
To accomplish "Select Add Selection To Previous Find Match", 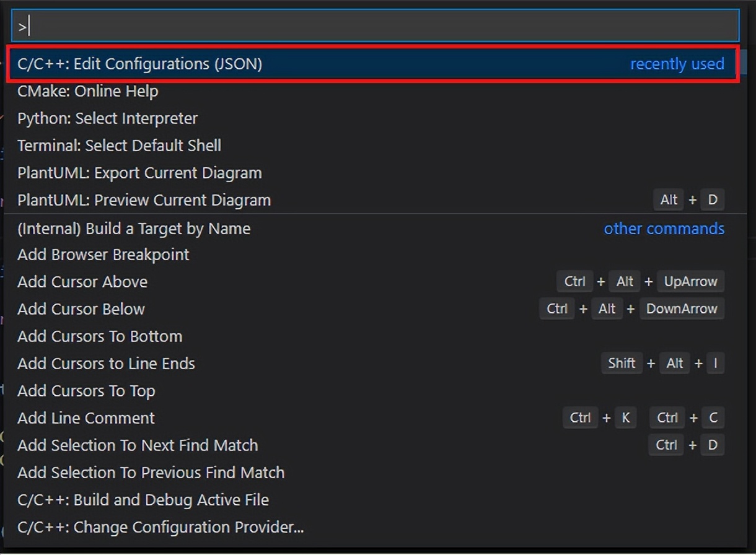I will pos(151,473).
